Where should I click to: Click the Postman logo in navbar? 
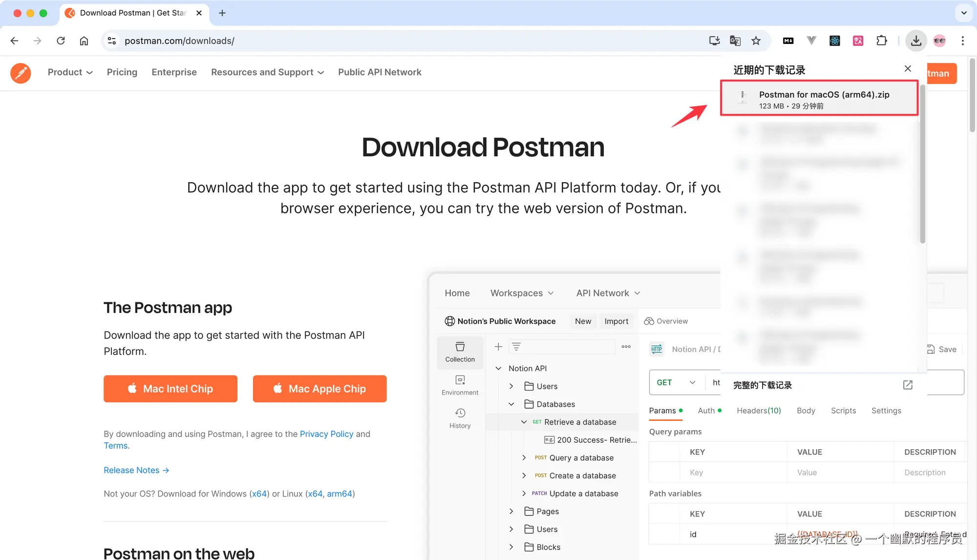21,73
